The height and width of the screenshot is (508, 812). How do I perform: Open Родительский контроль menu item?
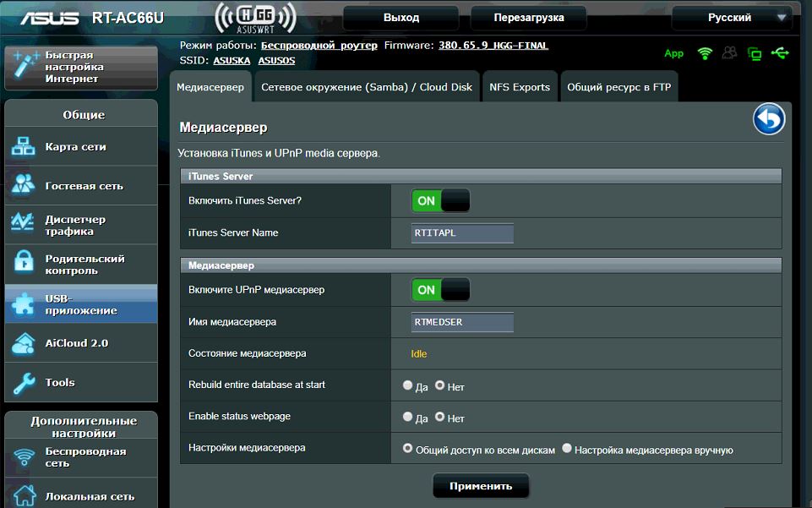[81, 264]
